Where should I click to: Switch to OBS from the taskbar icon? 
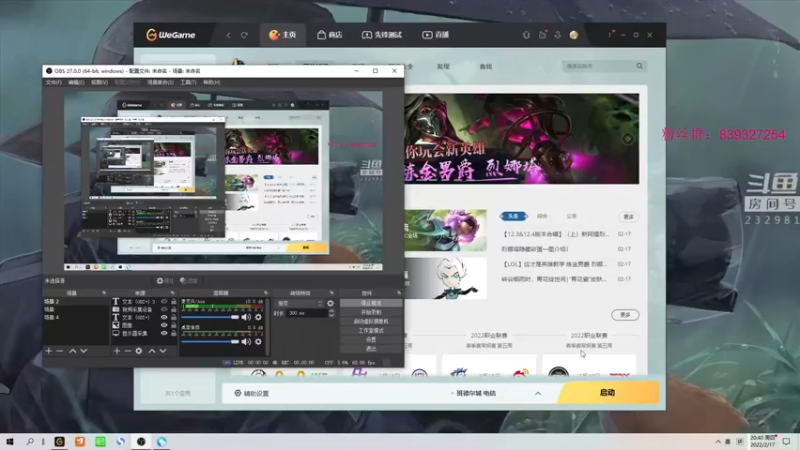[x=141, y=441]
